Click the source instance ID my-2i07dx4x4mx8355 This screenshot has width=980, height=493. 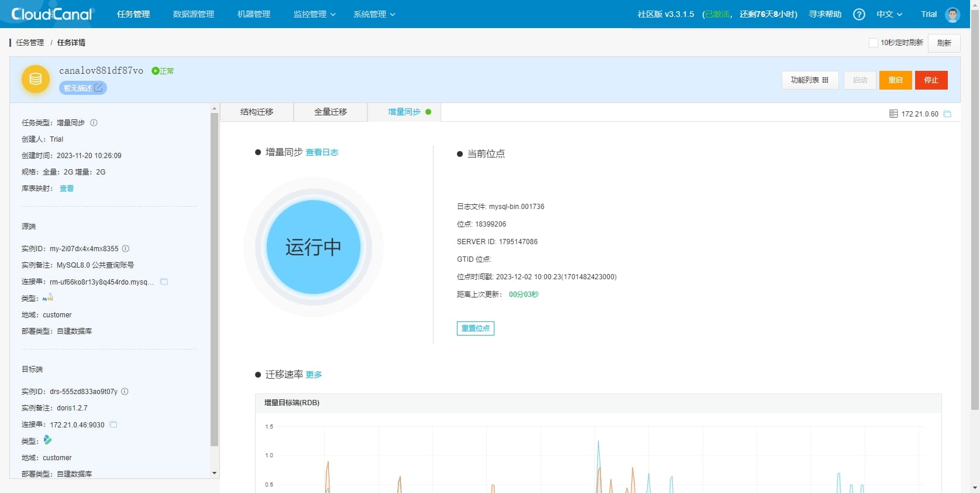tap(84, 249)
